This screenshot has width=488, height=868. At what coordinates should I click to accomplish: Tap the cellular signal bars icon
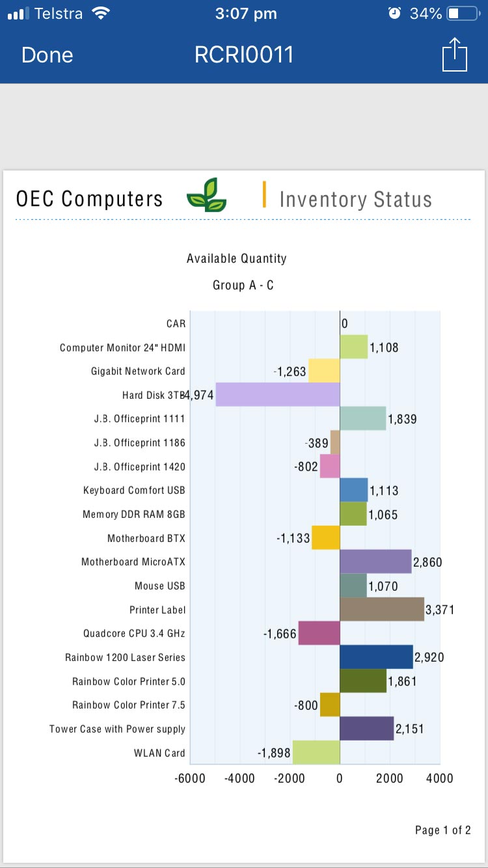click(x=18, y=13)
